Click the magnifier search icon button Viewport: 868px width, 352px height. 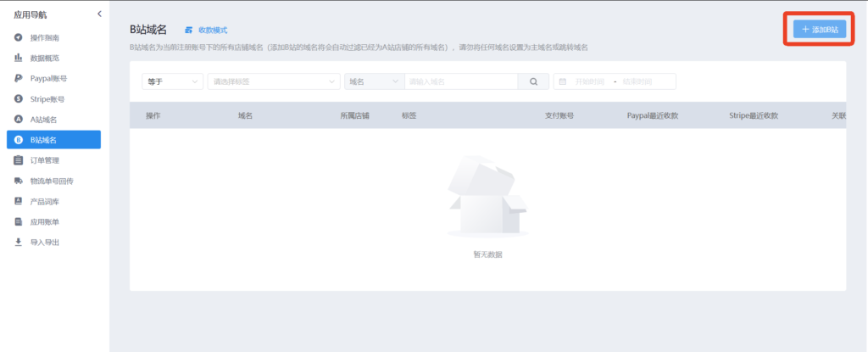pos(533,81)
